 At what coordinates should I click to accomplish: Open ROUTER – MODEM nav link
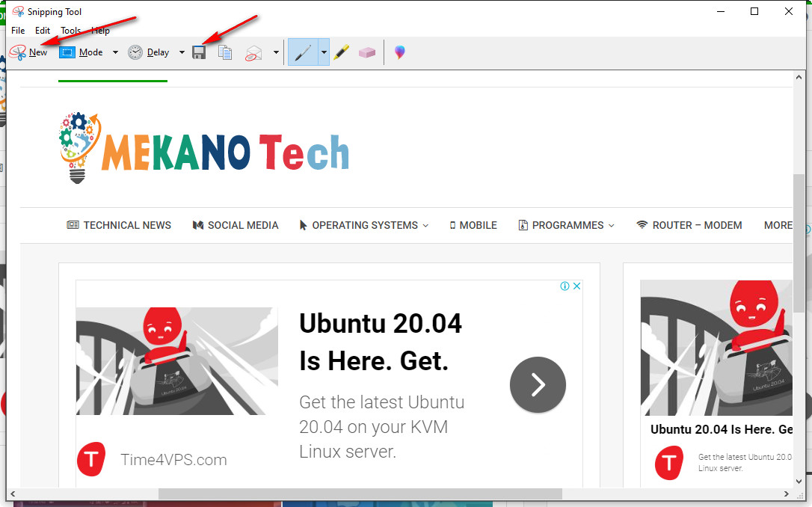(x=689, y=225)
